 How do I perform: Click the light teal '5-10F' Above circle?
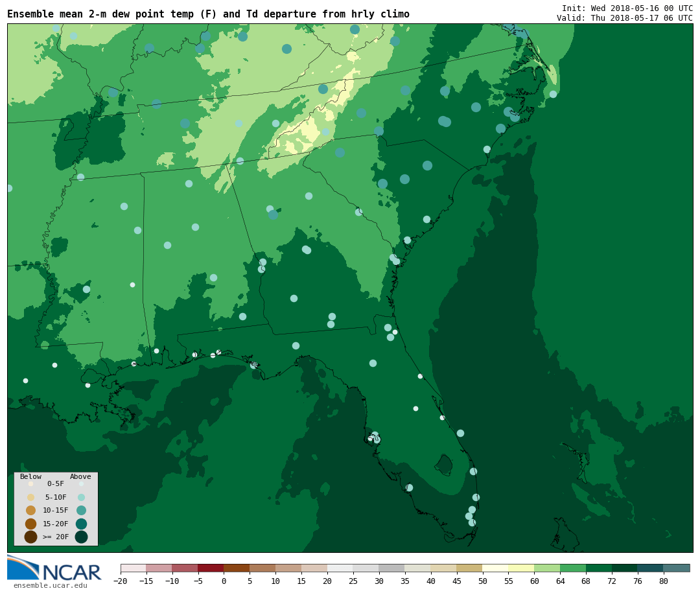(x=81, y=497)
